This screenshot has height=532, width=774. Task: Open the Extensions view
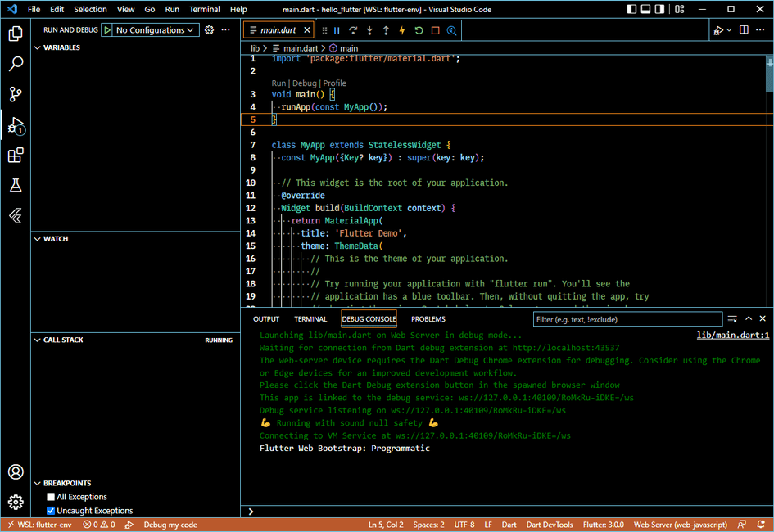click(x=16, y=156)
